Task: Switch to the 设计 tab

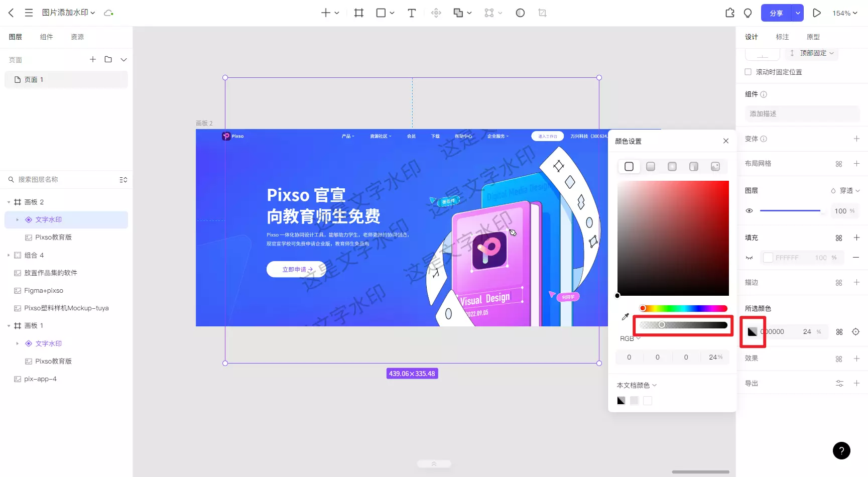Action: (752, 37)
